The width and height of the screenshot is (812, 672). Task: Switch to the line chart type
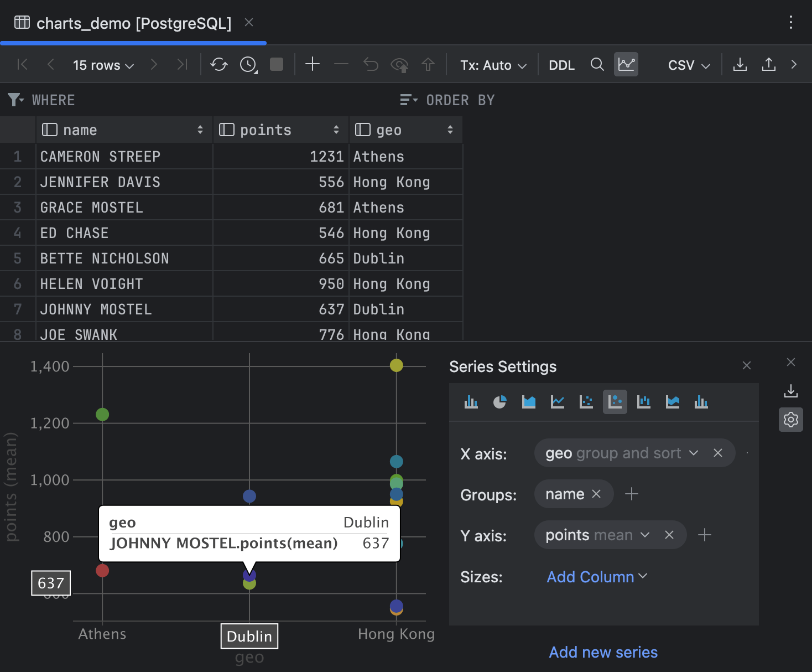(x=557, y=402)
